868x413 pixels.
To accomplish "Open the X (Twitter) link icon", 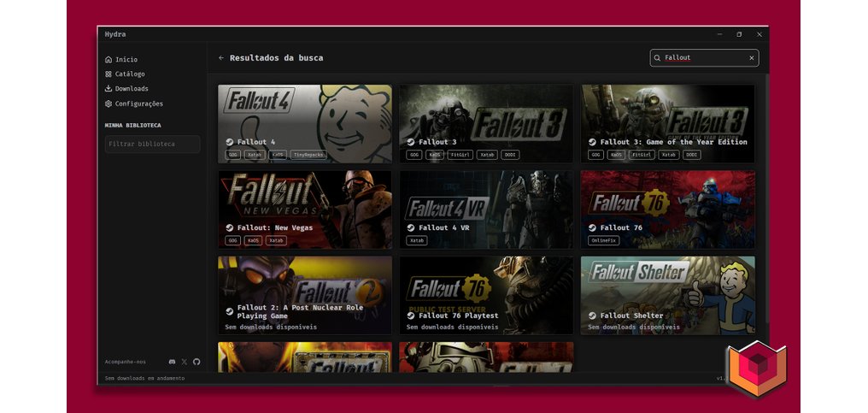I will 185,362.
